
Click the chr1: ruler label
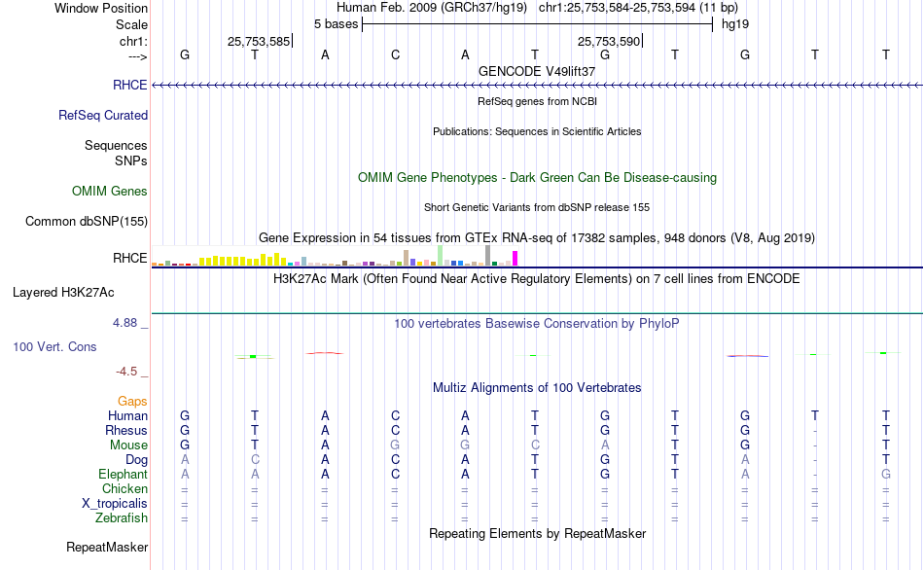[x=133, y=41]
